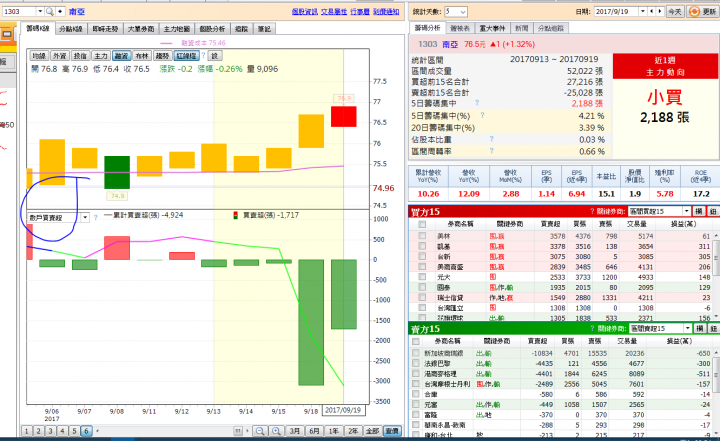Toggle the 主力 chart overlay button

click(101, 56)
